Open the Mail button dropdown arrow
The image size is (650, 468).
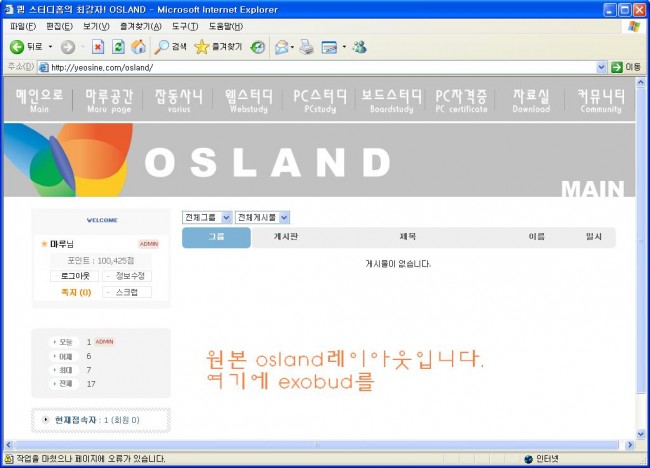click(292, 47)
